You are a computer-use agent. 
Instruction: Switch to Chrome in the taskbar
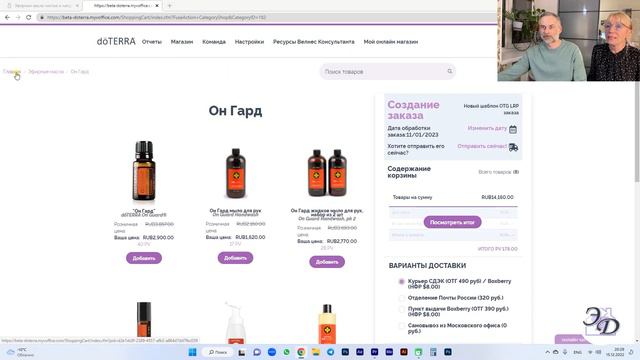tap(301, 352)
